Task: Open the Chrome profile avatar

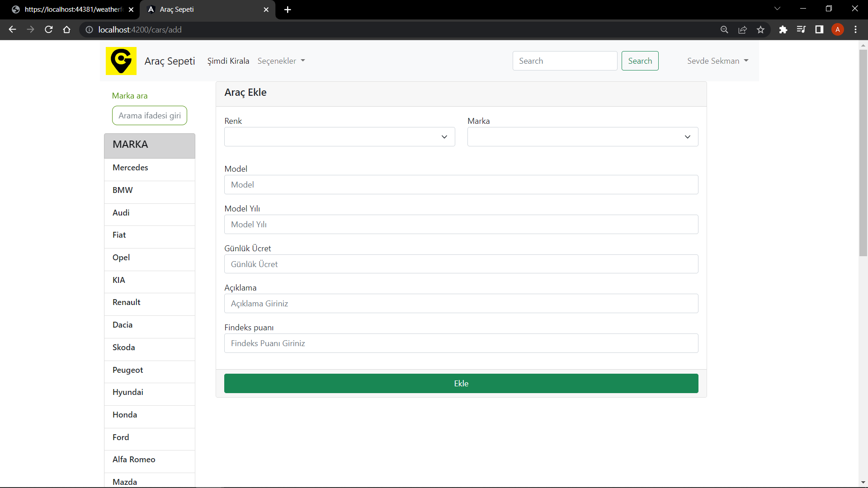Action: point(837,30)
